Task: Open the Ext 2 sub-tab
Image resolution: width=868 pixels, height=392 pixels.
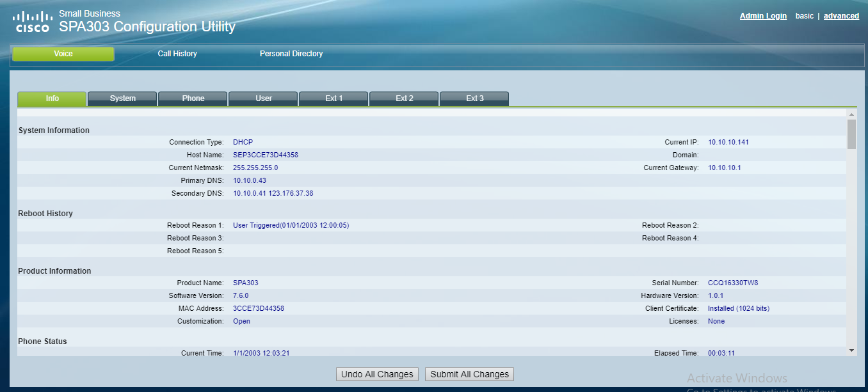Action: 404,98
